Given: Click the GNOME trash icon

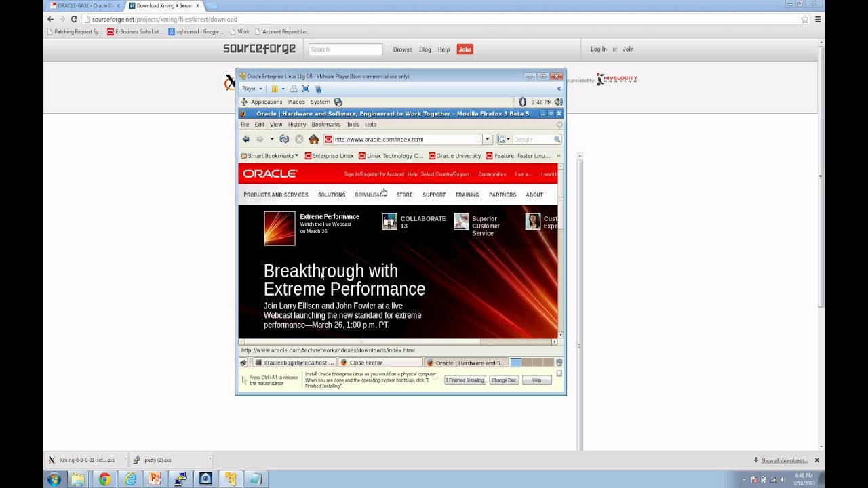Looking at the screenshot, I should click(559, 363).
